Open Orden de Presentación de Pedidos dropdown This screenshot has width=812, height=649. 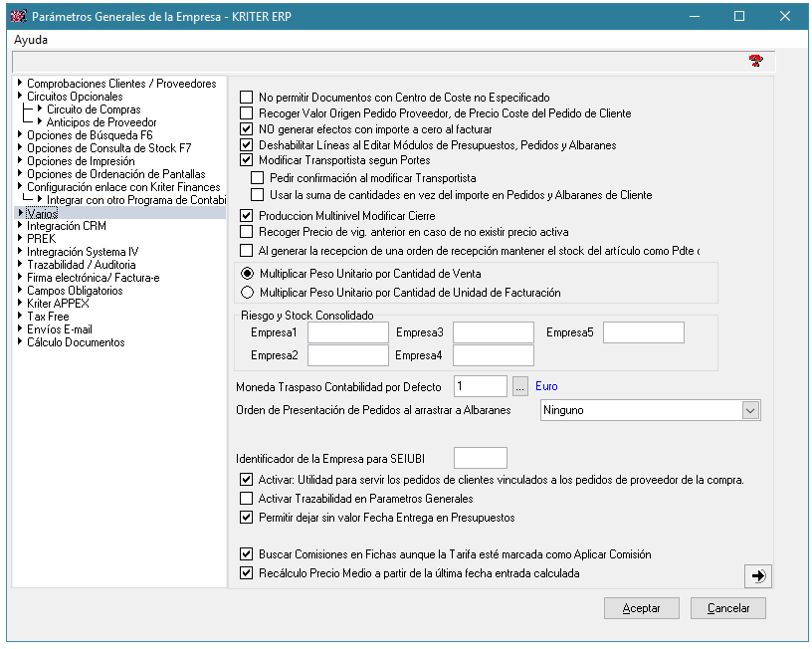(x=749, y=410)
